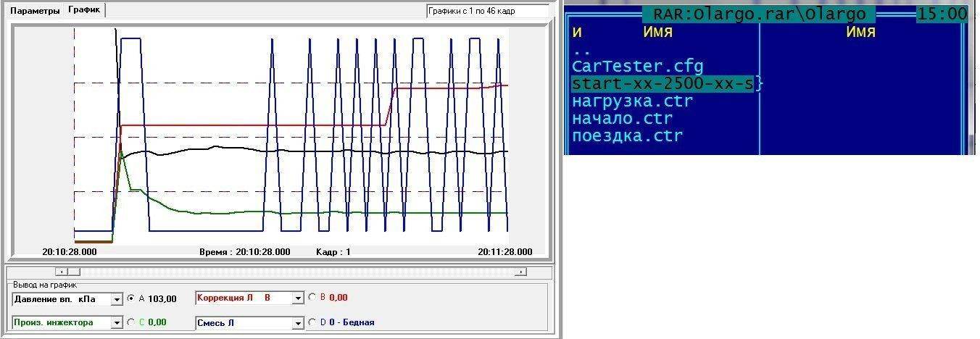The height and width of the screenshot is (339, 980).
Task: Open CarTester.cfg in the file panel
Action: tap(638, 67)
